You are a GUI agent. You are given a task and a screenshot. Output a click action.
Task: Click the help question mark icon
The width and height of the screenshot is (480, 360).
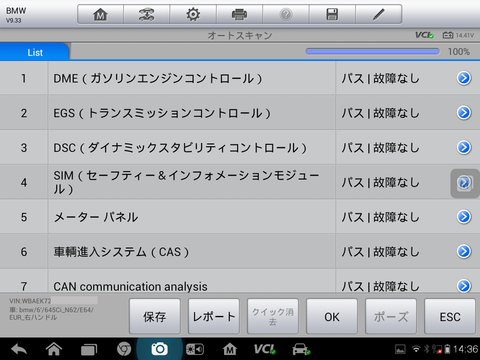click(x=286, y=14)
